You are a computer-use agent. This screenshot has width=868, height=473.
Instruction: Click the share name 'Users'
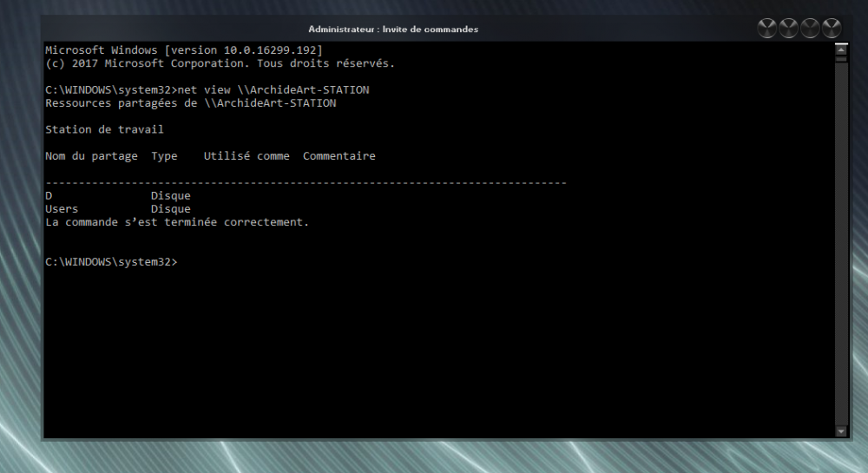pos(62,209)
